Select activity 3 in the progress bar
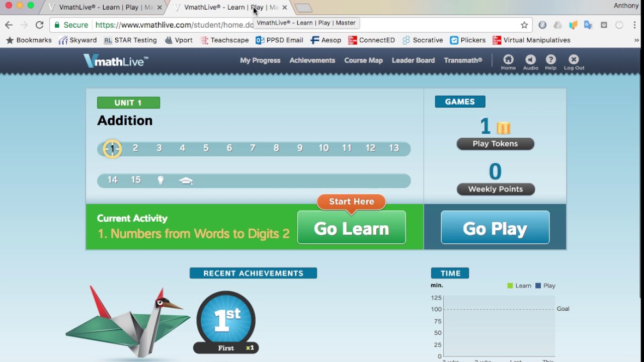Image resolution: width=644 pixels, height=362 pixels. (159, 148)
